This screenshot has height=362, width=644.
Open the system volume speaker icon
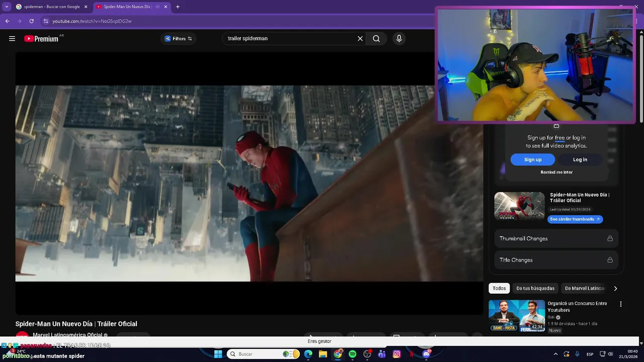pos(610,354)
